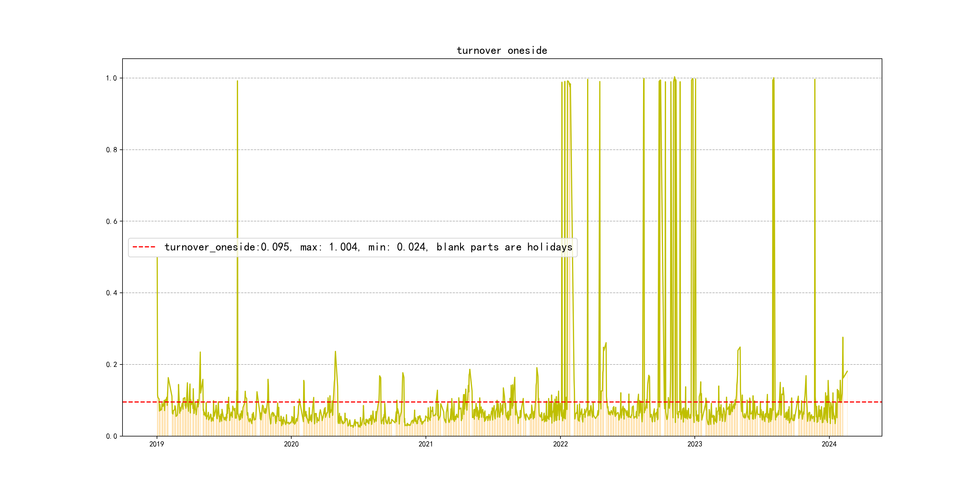Click the 0.2 y-axis tick label

(x=111, y=364)
